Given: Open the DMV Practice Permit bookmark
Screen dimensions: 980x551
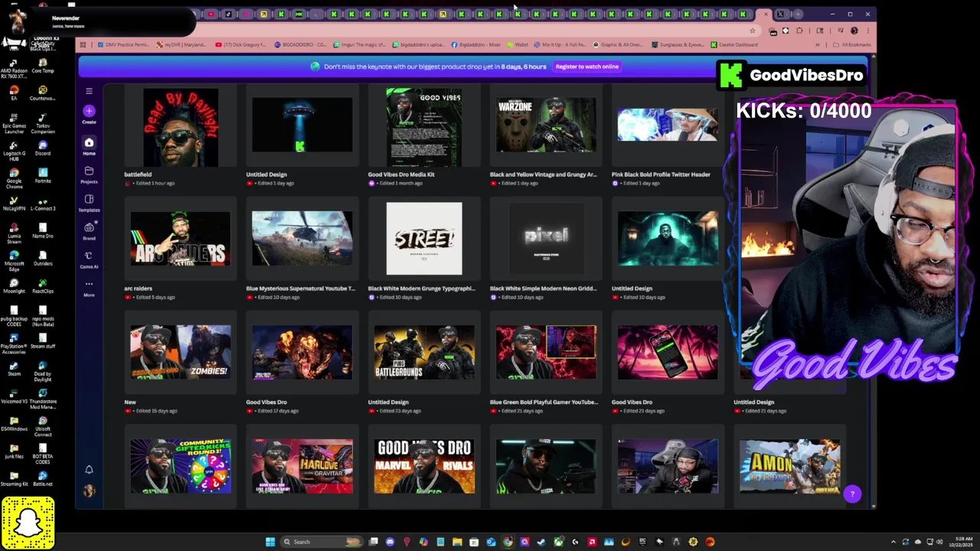Looking at the screenshot, I should [x=122, y=44].
